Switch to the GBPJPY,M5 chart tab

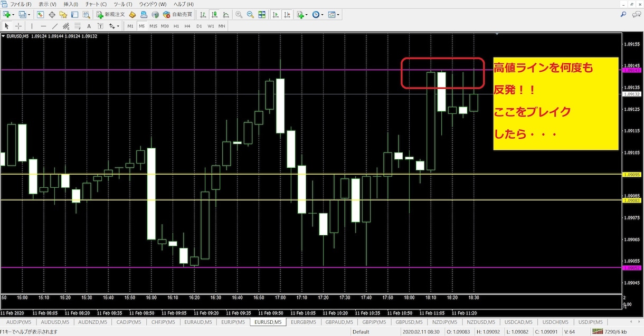click(x=374, y=322)
